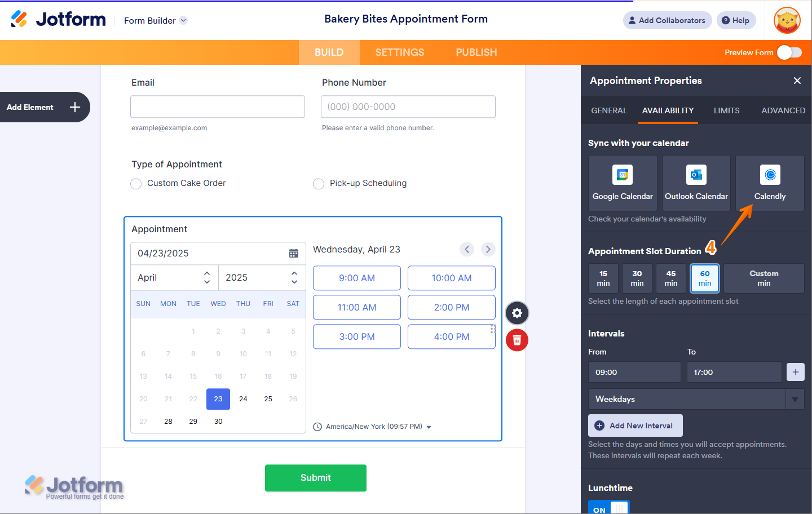
Task: Open the date picker calendar icon
Action: pyautogui.click(x=294, y=254)
